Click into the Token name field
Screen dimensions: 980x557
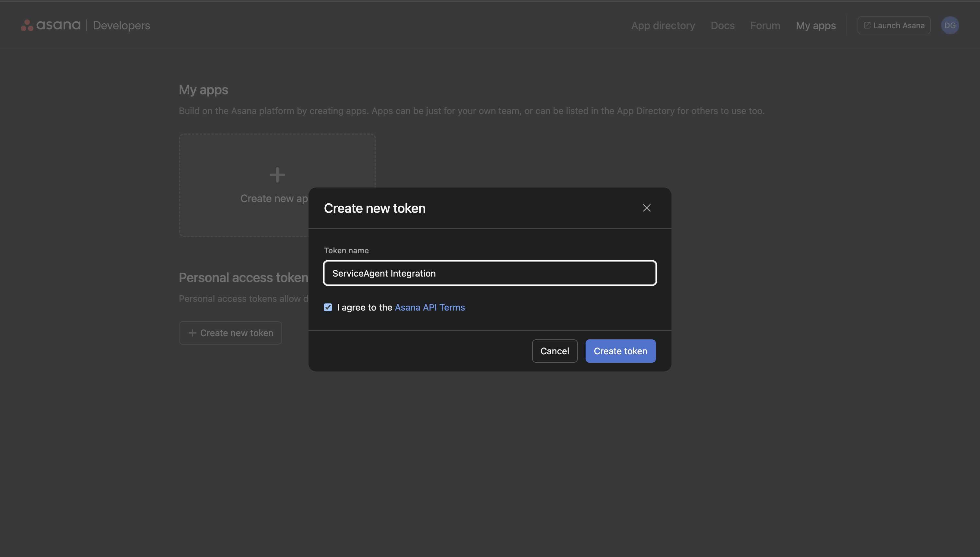pyautogui.click(x=490, y=273)
